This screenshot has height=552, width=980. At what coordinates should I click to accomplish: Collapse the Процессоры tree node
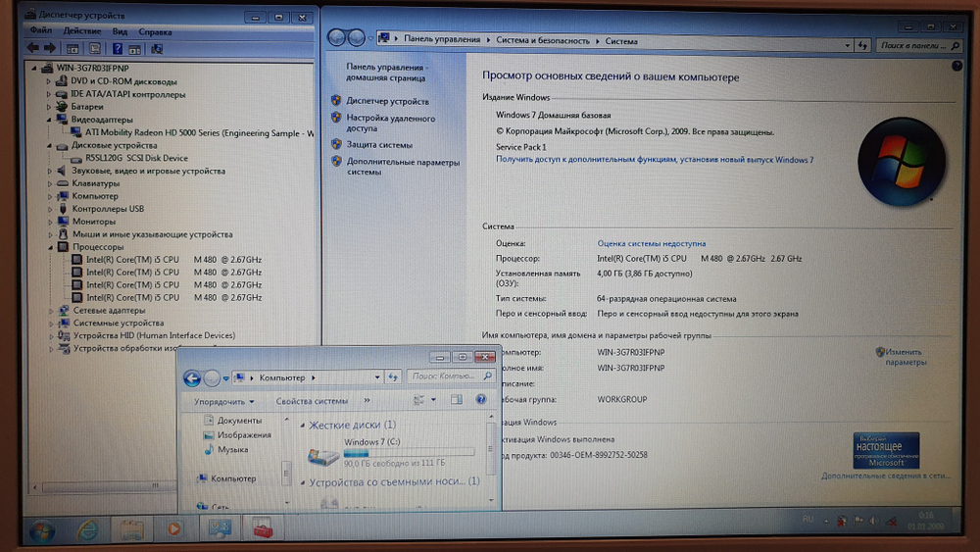click(x=49, y=247)
